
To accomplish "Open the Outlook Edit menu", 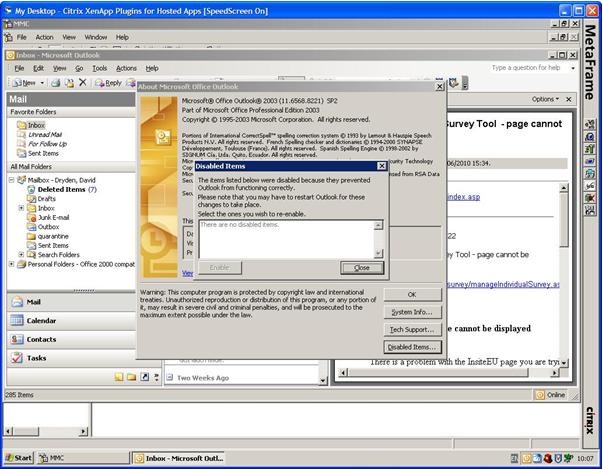I will (38, 68).
